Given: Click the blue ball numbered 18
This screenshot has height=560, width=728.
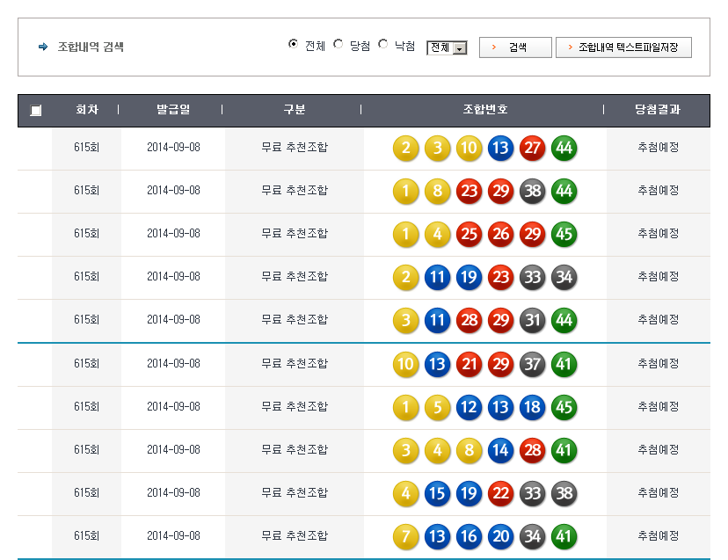Looking at the screenshot, I should click(533, 406).
